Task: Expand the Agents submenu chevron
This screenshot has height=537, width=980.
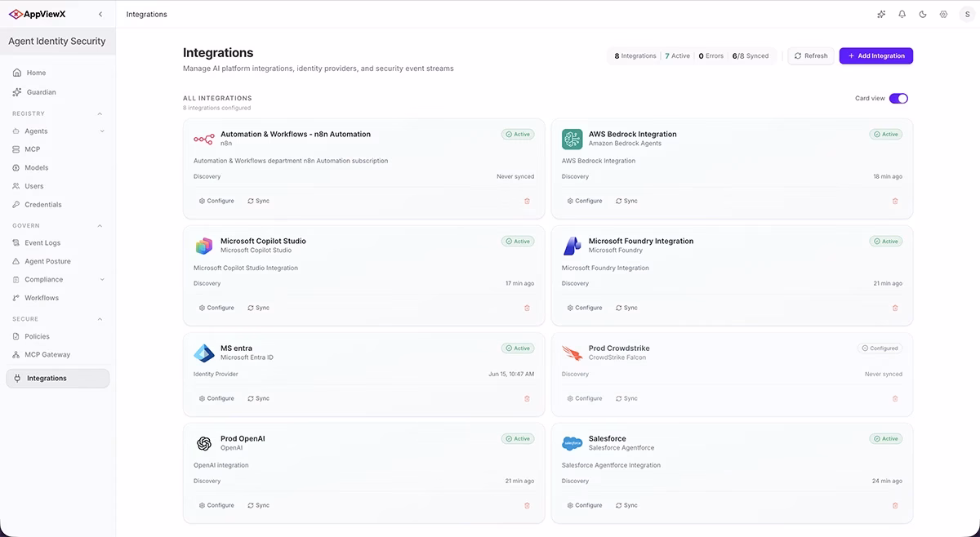Action: tap(102, 131)
